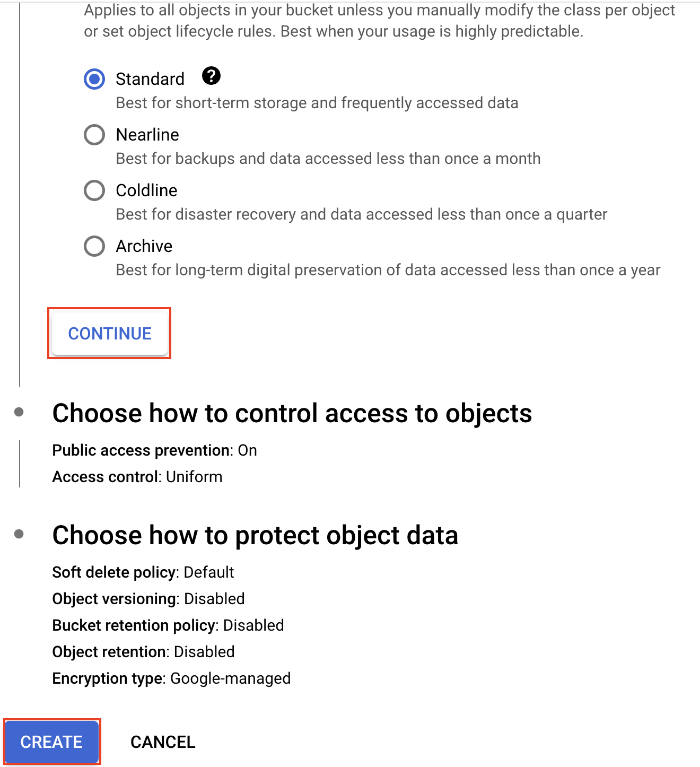The width and height of the screenshot is (700, 767).
Task: Click CONTINUE to confirm storage class
Action: 109,333
